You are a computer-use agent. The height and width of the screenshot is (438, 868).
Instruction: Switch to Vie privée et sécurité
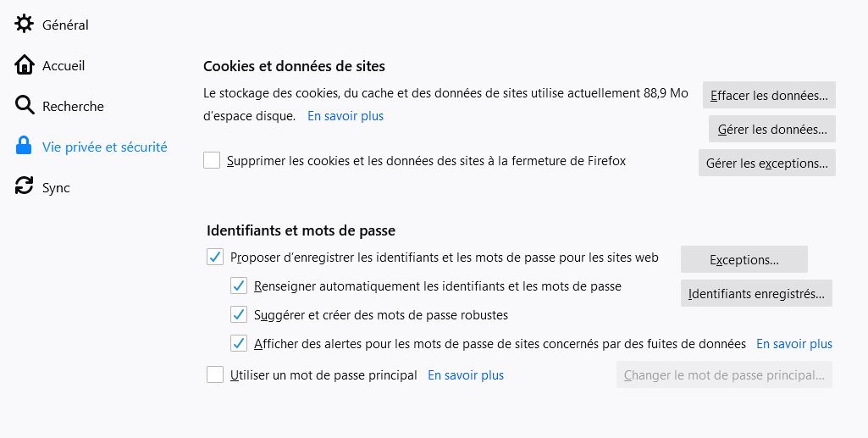point(104,147)
